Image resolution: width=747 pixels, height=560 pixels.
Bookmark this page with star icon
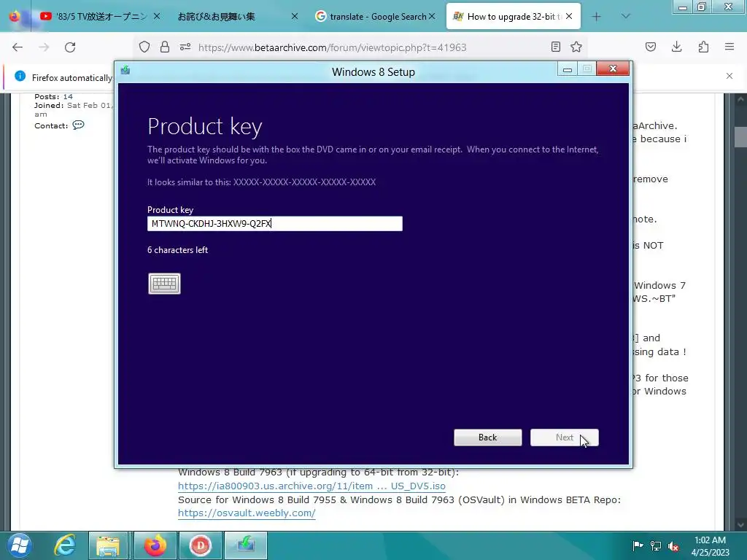576,47
